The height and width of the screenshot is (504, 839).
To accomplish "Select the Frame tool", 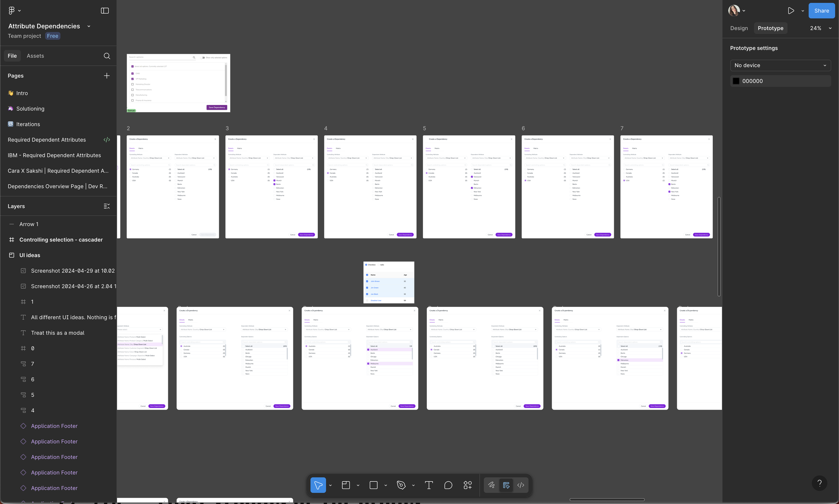I will coord(346,485).
